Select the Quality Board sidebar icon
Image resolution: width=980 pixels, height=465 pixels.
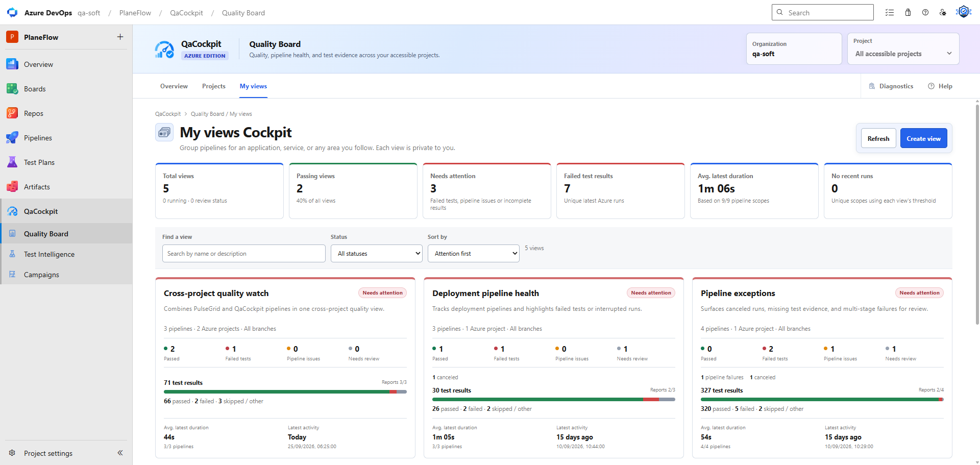tap(12, 234)
